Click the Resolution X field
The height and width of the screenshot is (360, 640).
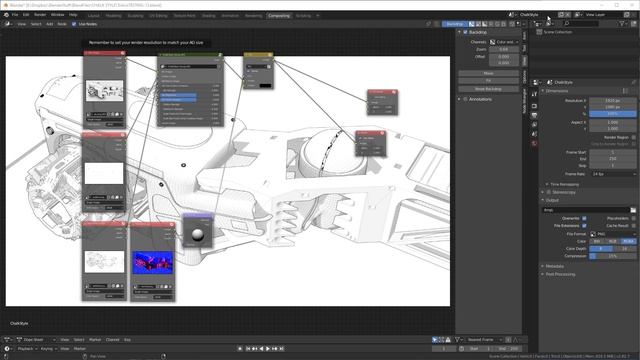612,100
